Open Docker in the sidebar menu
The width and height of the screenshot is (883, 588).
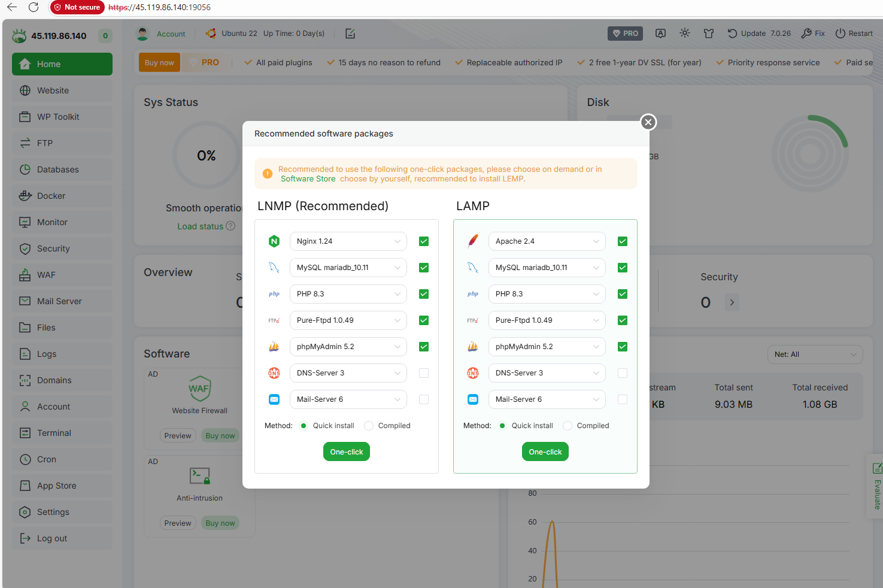pos(51,196)
